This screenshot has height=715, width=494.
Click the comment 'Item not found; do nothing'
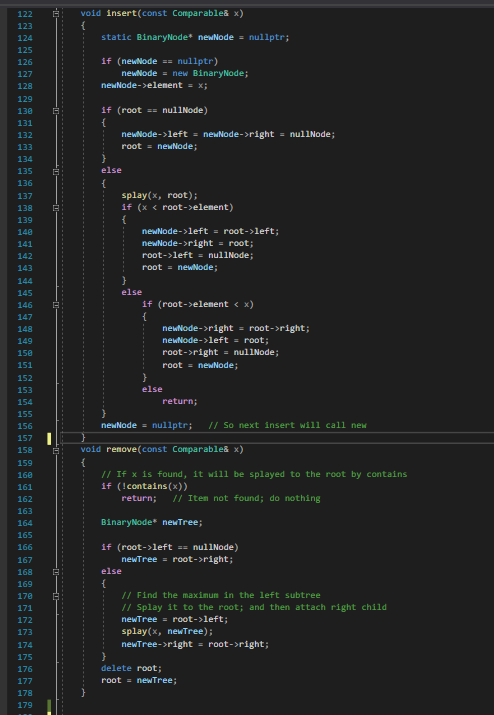[246, 498]
